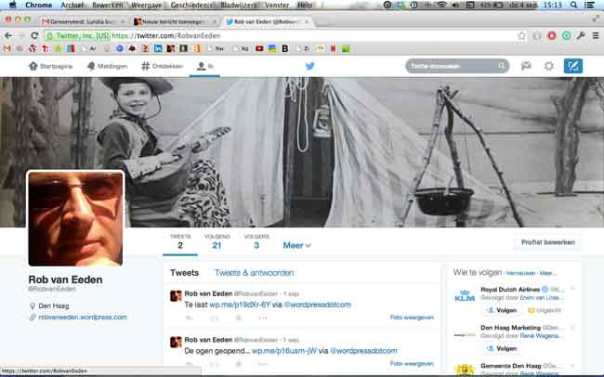Click the KLM logo avatar

pos(465,297)
